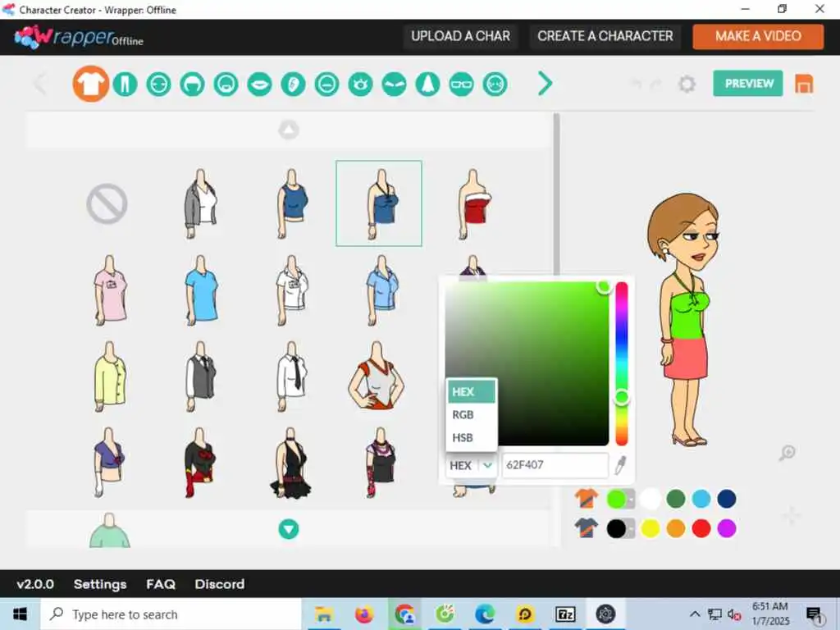Choose the gray blazer top thumbnail
Image resolution: width=840 pixels, height=630 pixels.
pos(201,203)
